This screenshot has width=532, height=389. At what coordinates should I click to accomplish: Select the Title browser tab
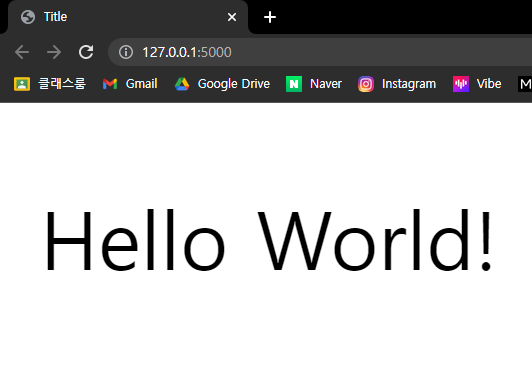pos(128,17)
